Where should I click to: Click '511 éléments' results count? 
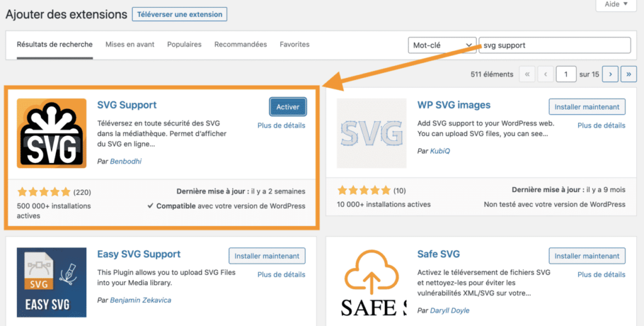pos(492,74)
